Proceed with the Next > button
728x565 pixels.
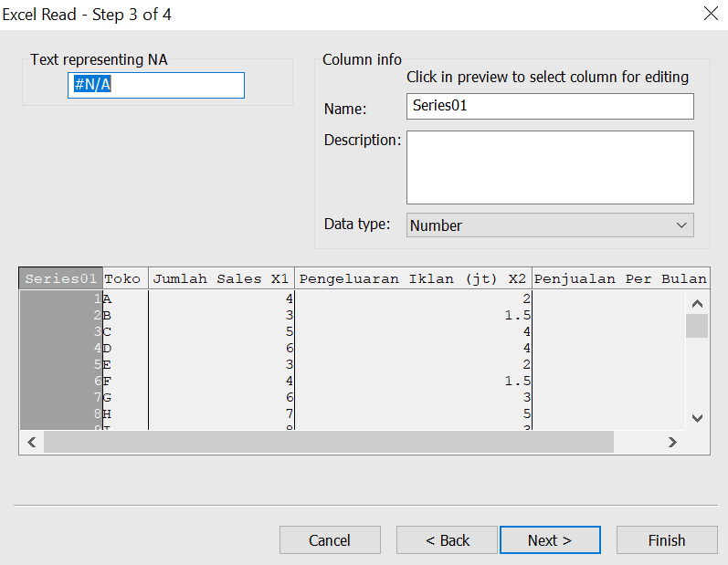(550, 540)
